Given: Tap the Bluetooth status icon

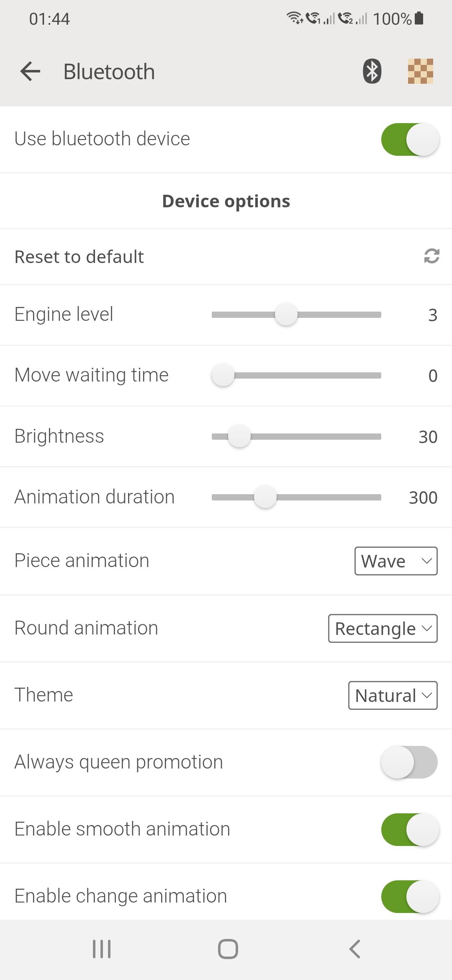Looking at the screenshot, I should tap(372, 71).
